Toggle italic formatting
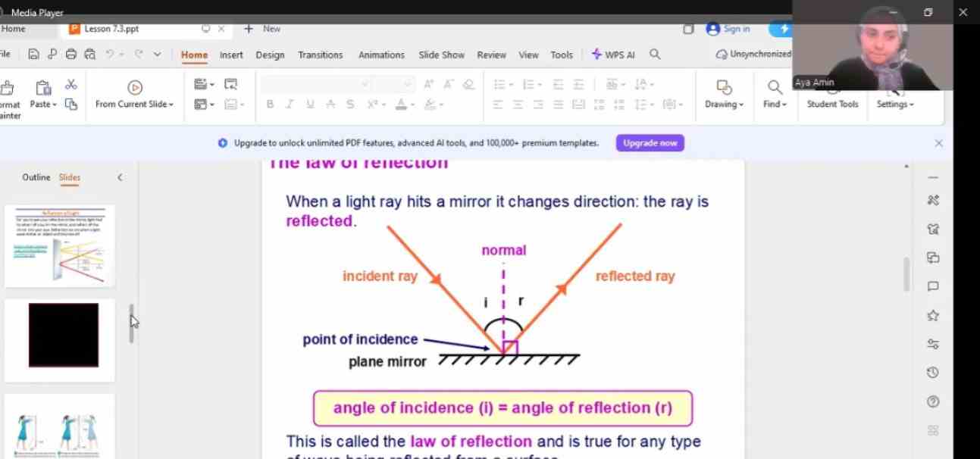 [x=290, y=105]
